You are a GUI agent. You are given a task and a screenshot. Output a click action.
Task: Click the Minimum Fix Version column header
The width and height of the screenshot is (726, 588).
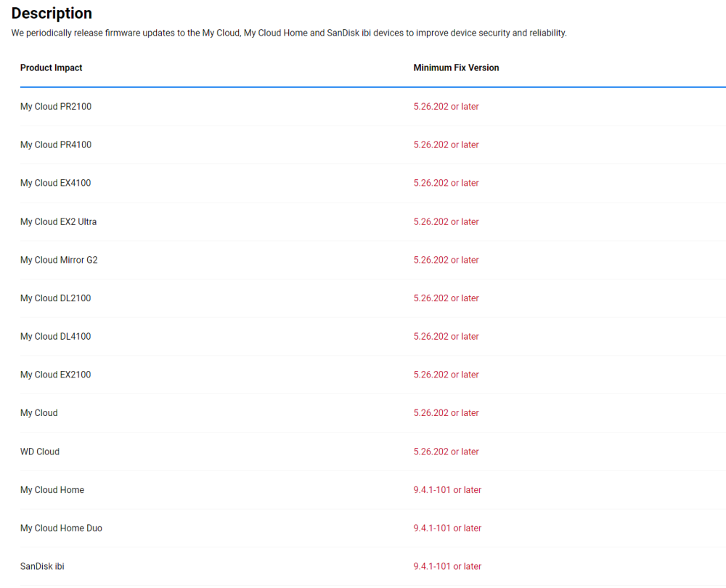tap(456, 68)
